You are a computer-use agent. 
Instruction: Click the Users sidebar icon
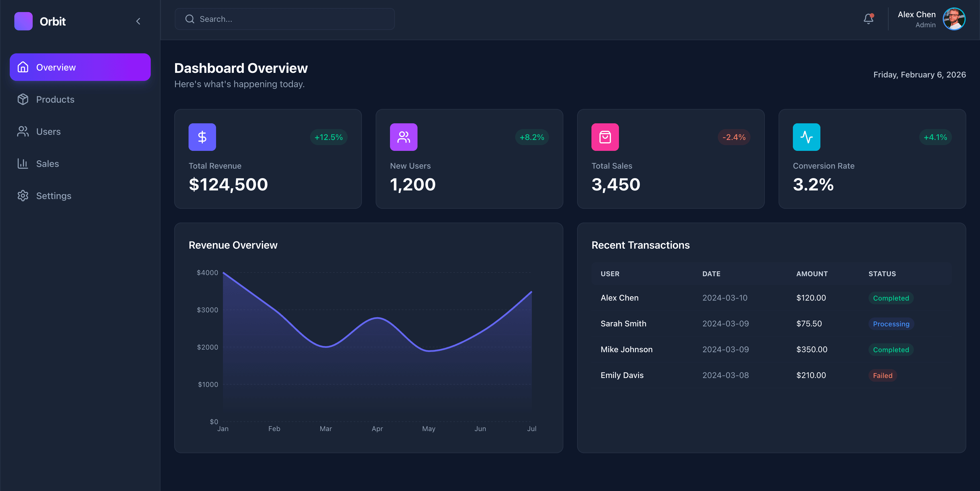click(23, 131)
